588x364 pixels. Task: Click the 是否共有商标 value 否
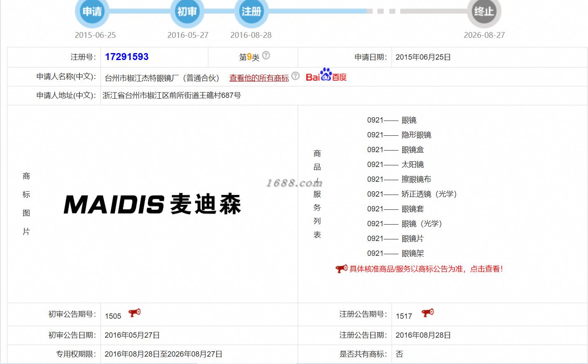tap(399, 354)
